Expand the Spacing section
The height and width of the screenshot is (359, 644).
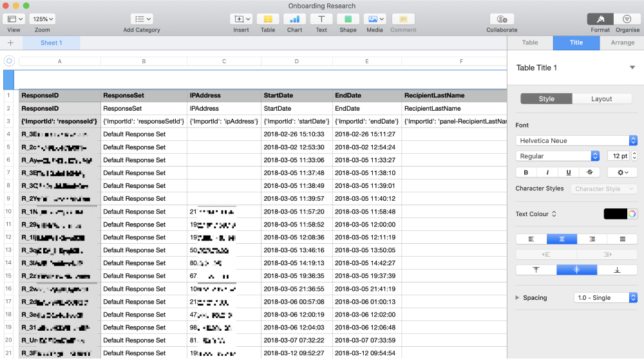click(x=518, y=298)
